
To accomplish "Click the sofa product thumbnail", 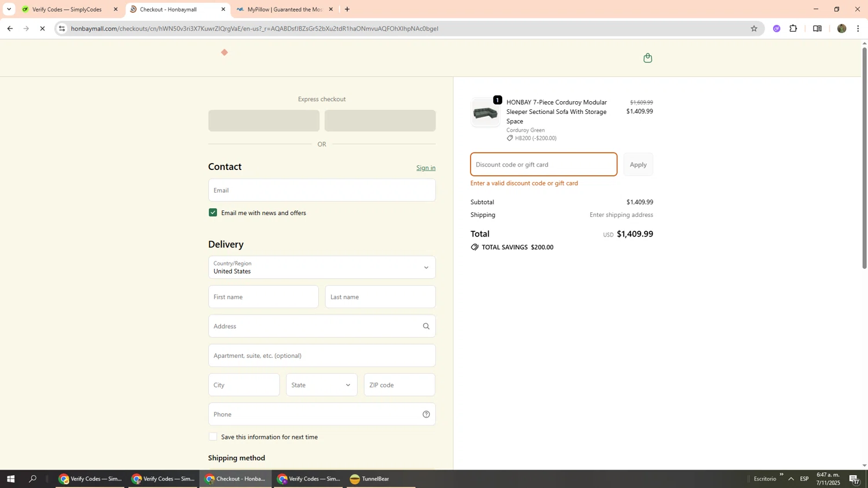I will tap(485, 113).
